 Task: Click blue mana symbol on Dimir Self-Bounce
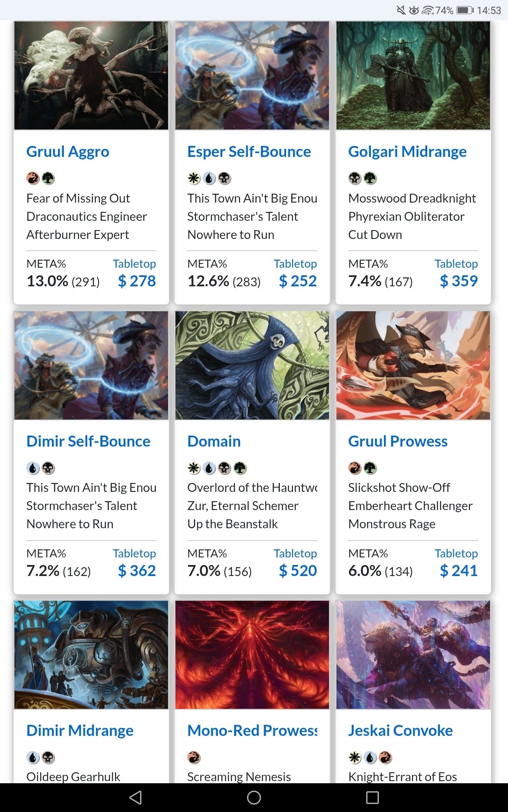pos(33,468)
